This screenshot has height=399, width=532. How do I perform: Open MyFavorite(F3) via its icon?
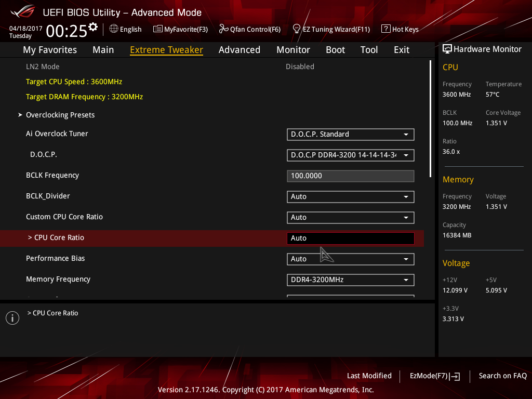coord(158,29)
